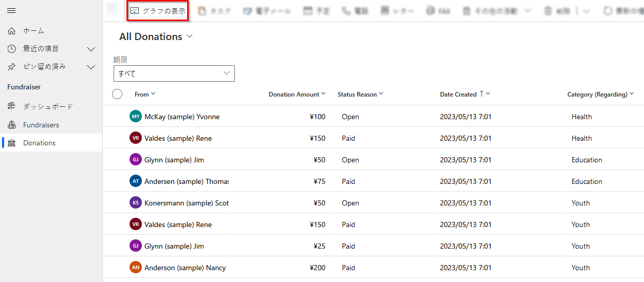
Task: Open McKay (sample) Yvonne record
Action: [182, 117]
